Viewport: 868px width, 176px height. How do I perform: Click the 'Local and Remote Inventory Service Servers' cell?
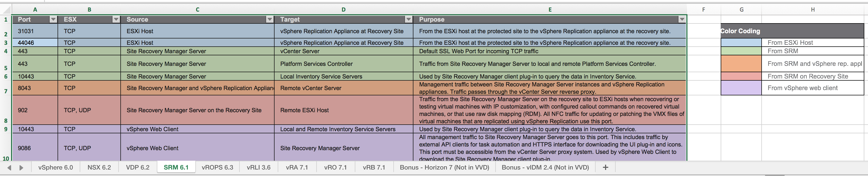click(344, 129)
